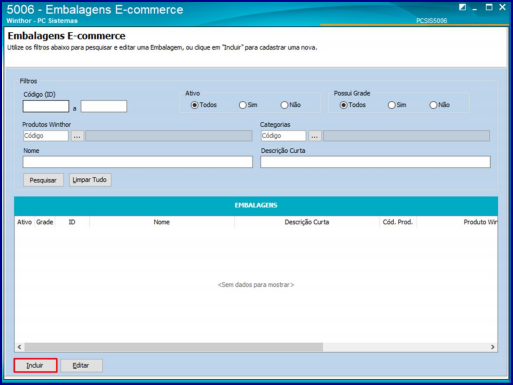Minimize the 5006 window
513x385 pixels.
click(475, 8)
